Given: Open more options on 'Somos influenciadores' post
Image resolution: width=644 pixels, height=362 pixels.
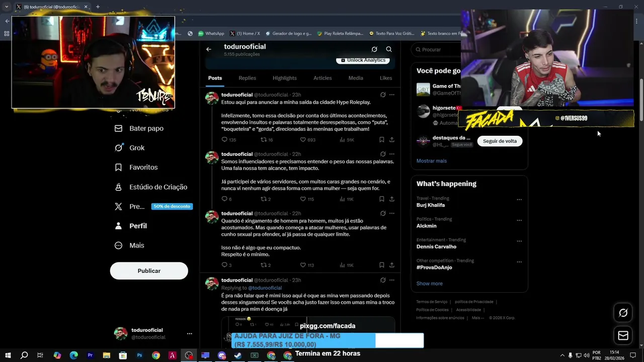Looking at the screenshot, I should (392, 154).
